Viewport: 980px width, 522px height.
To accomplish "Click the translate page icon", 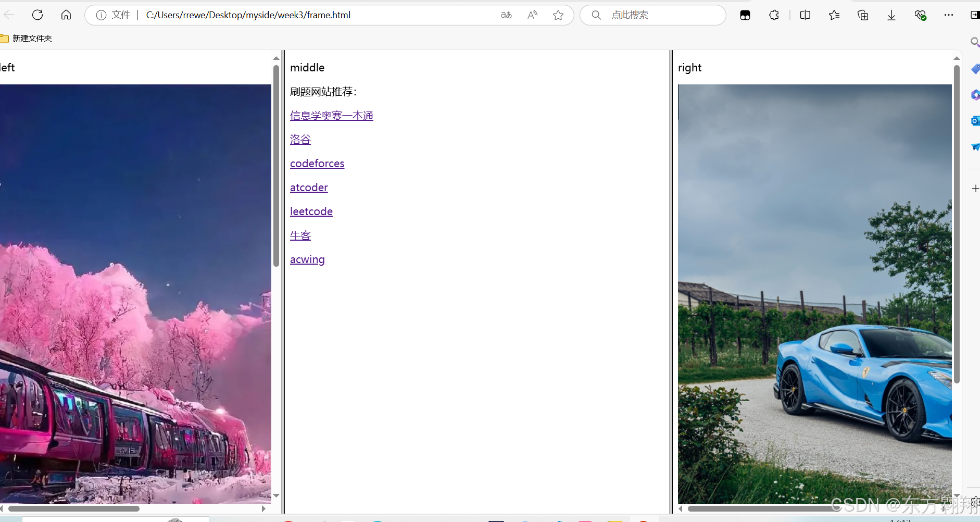I will click(x=506, y=15).
